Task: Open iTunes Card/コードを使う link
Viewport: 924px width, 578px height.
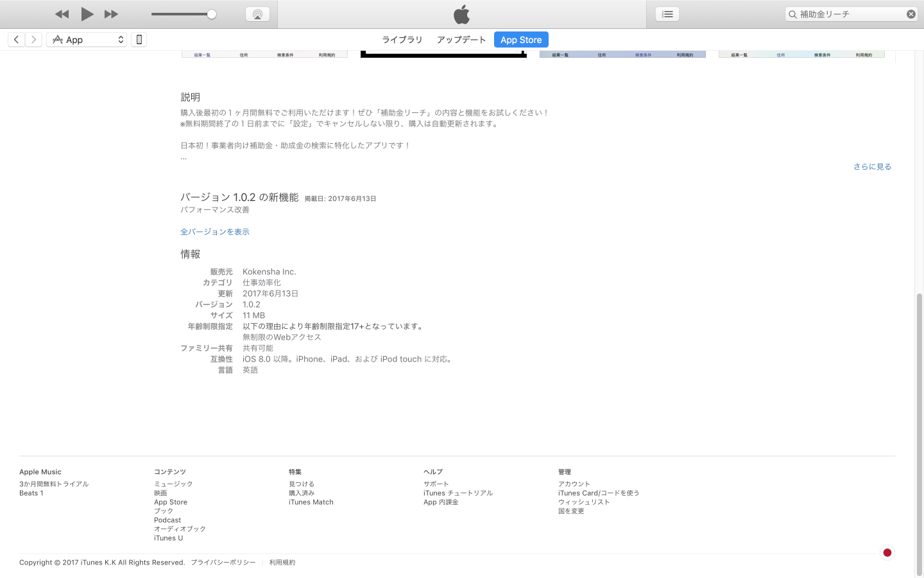Action: point(599,493)
